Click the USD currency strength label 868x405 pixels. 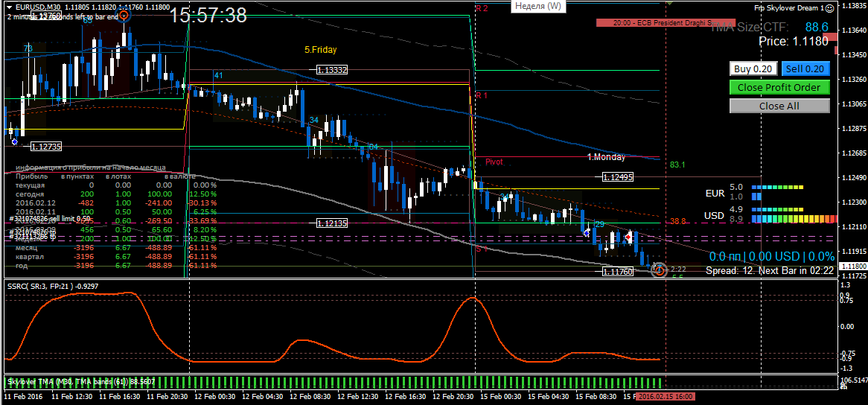click(714, 215)
